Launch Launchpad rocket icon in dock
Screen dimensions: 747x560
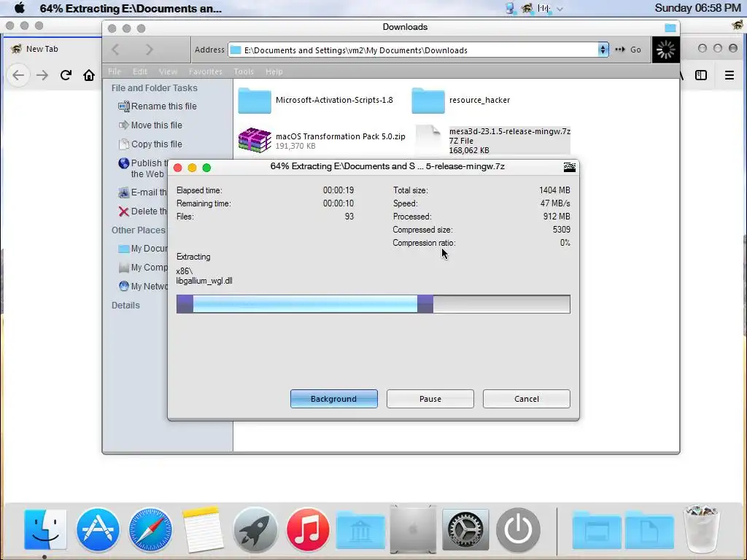click(255, 529)
